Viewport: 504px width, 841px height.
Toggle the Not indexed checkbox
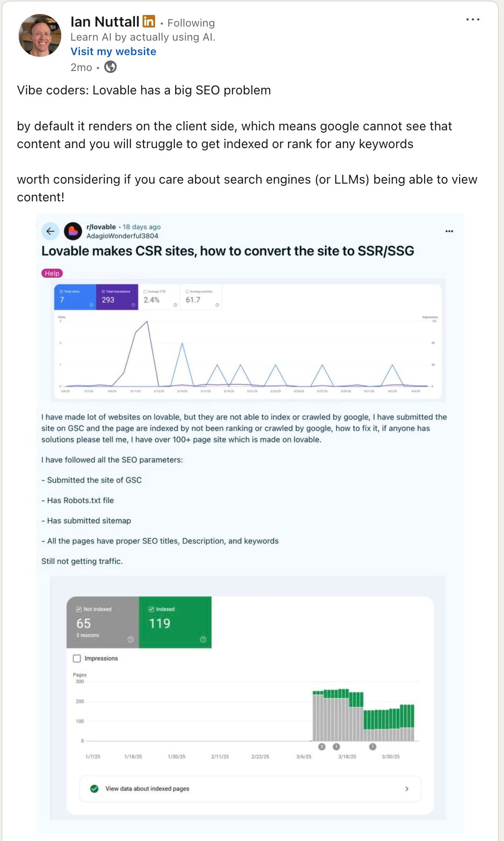coord(79,609)
